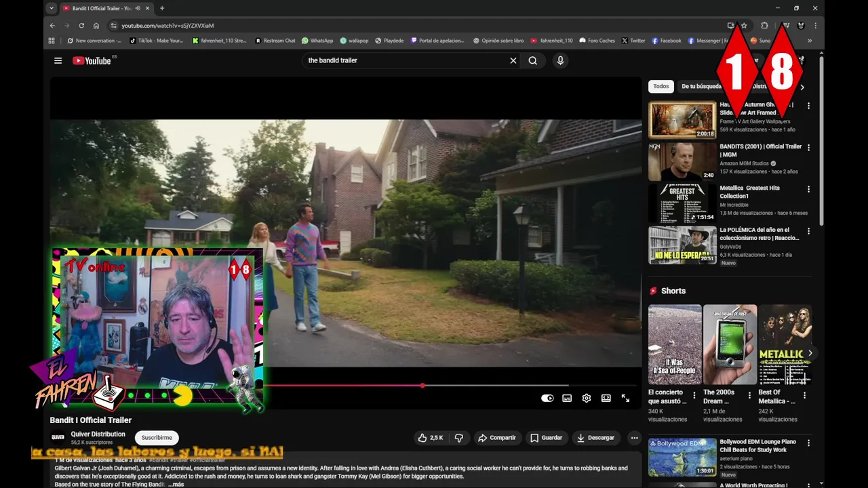Go to the browser home page

96,26
